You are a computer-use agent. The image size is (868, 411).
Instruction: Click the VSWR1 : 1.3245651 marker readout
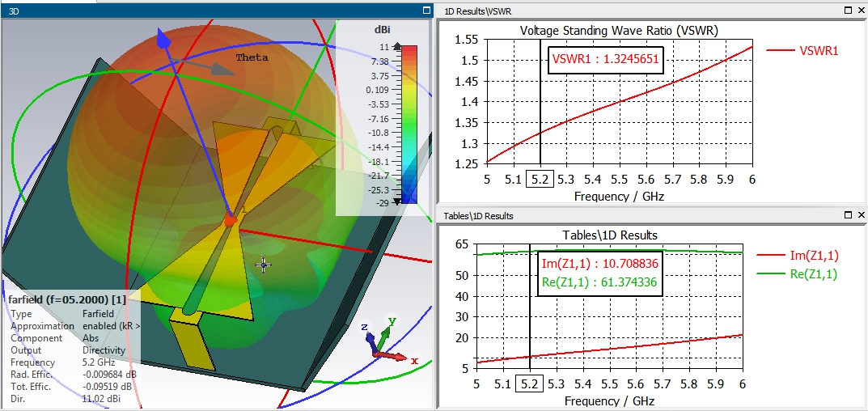(x=606, y=58)
